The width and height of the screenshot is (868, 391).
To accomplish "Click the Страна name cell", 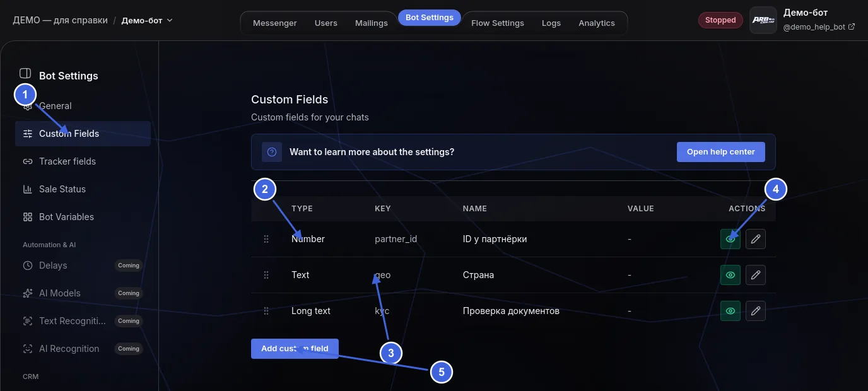I will click(x=478, y=275).
